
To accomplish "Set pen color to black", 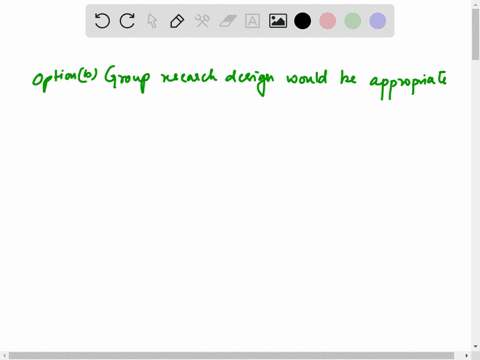I will [303, 21].
